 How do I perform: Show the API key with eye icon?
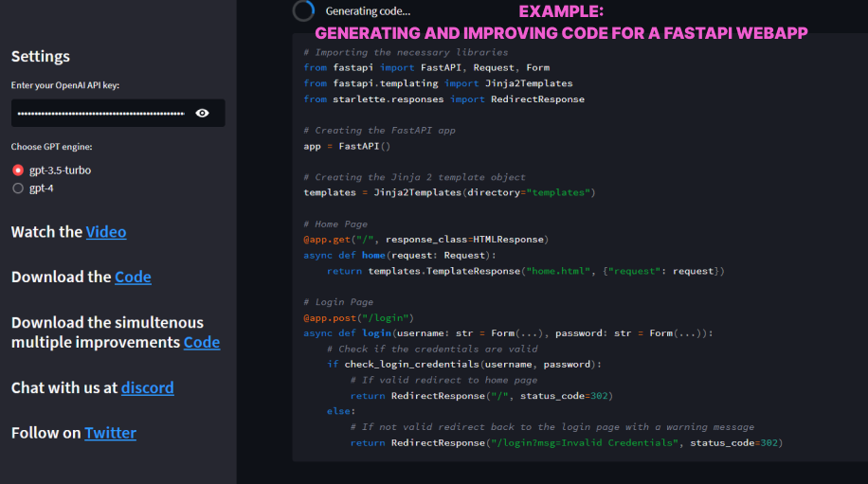coord(202,113)
